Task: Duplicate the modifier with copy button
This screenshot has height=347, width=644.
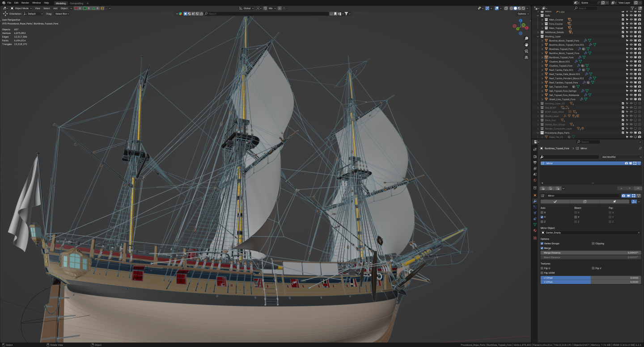Action: point(585,201)
